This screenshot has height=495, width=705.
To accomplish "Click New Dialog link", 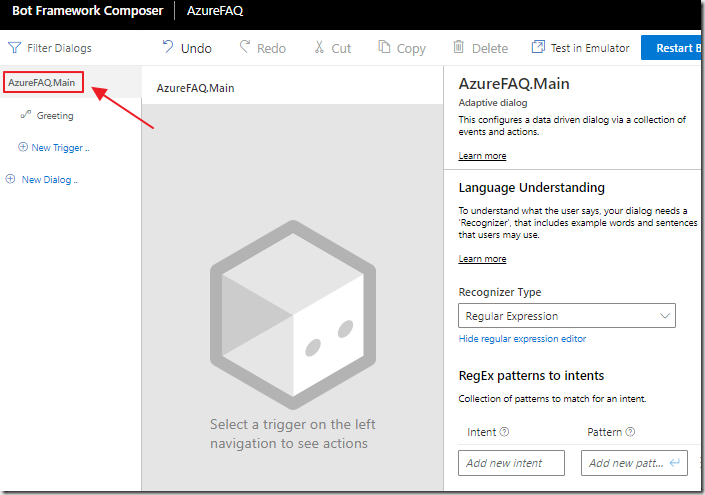I will tap(49, 179).
